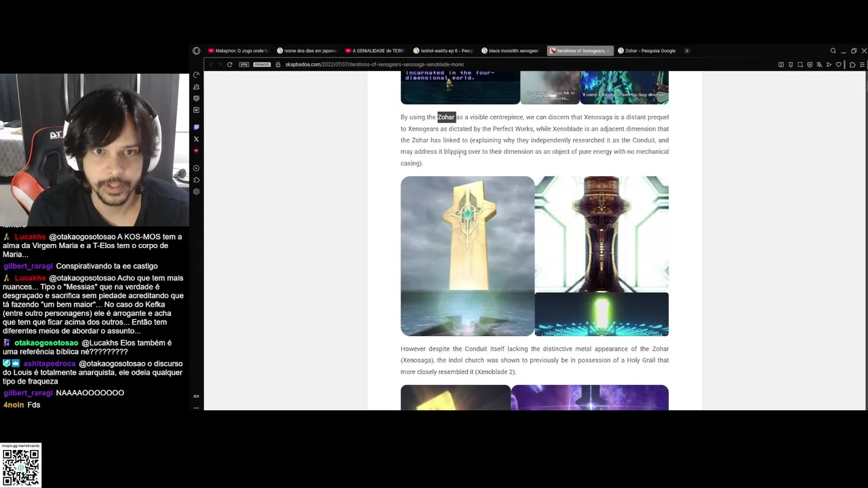Switch to the A GENIALIDADE DO TERR tab
Viewport: 868px width, 488px height.
(x=374, y=51)
